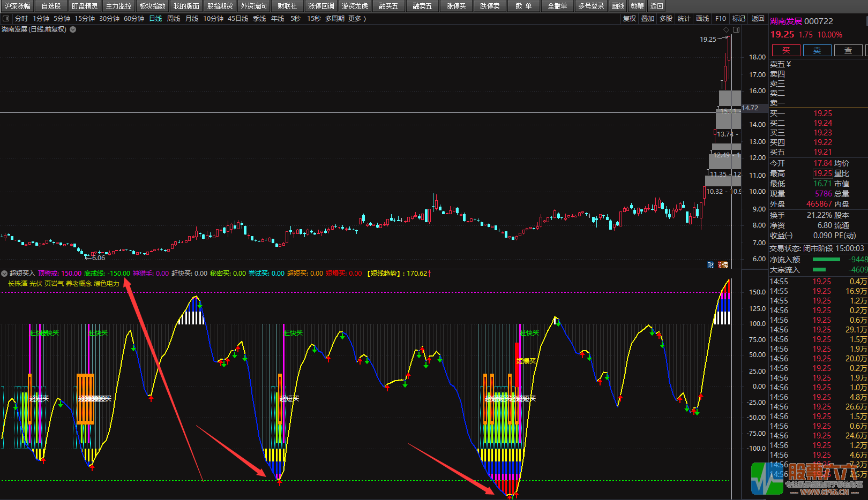Click 多股 multi-stock view
868x500 pixels.
666,19
